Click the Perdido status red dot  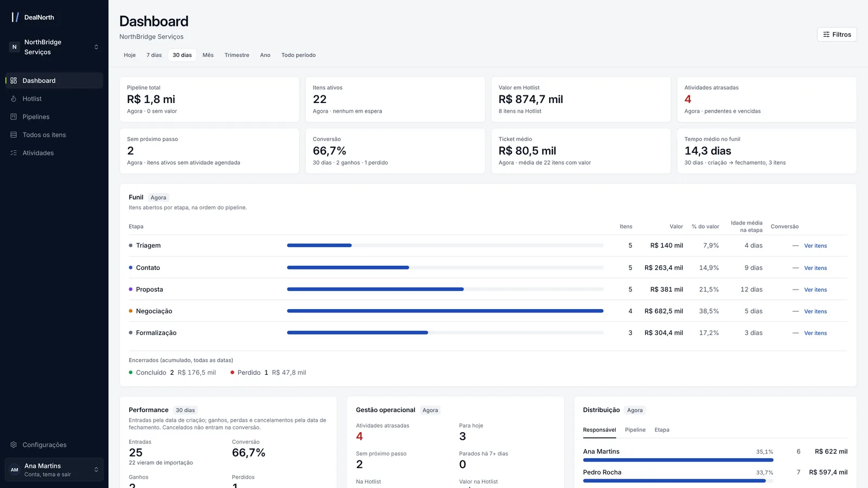[232, 373]
